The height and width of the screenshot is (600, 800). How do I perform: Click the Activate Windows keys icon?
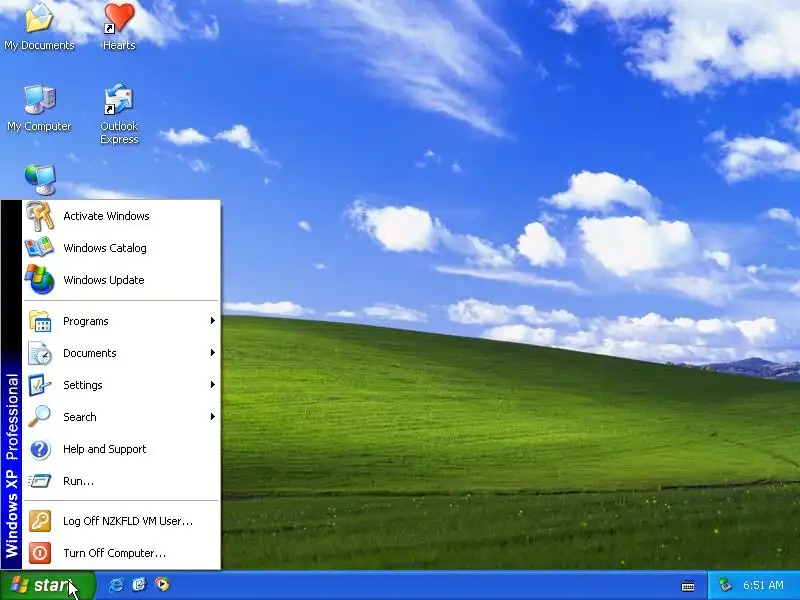[40, 216]
